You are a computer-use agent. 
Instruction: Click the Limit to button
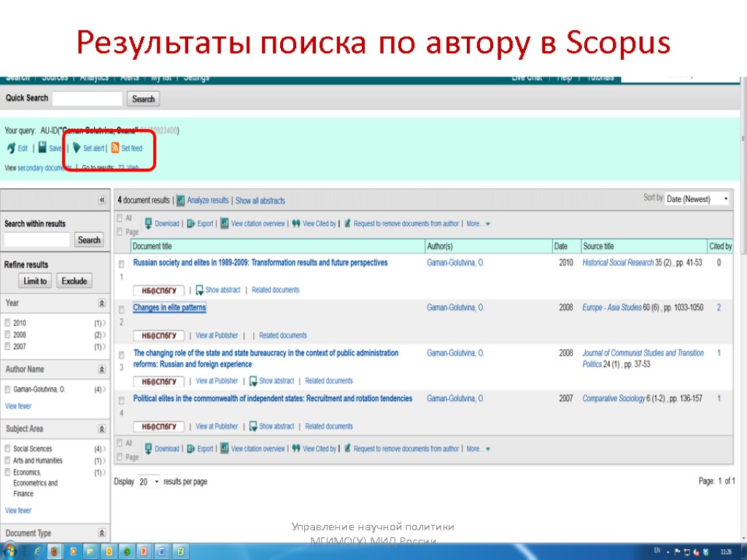[x=35, y=281]
